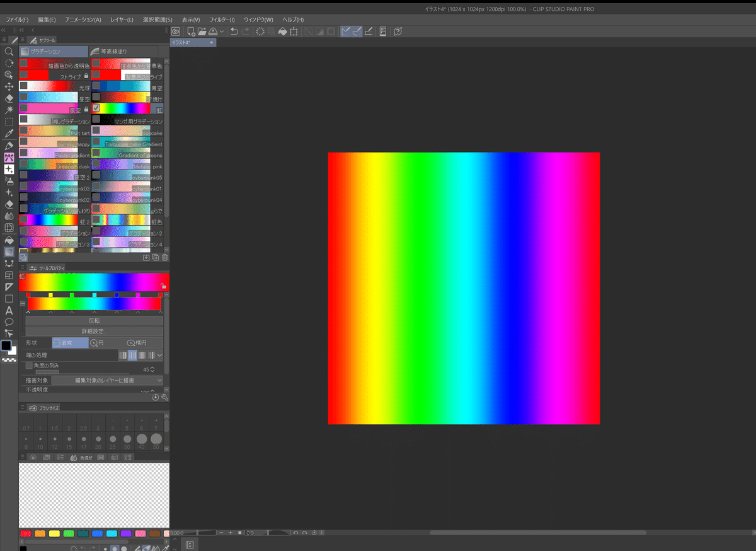Undo the last action
Screen dimensions: 756x551
point(234,31)
